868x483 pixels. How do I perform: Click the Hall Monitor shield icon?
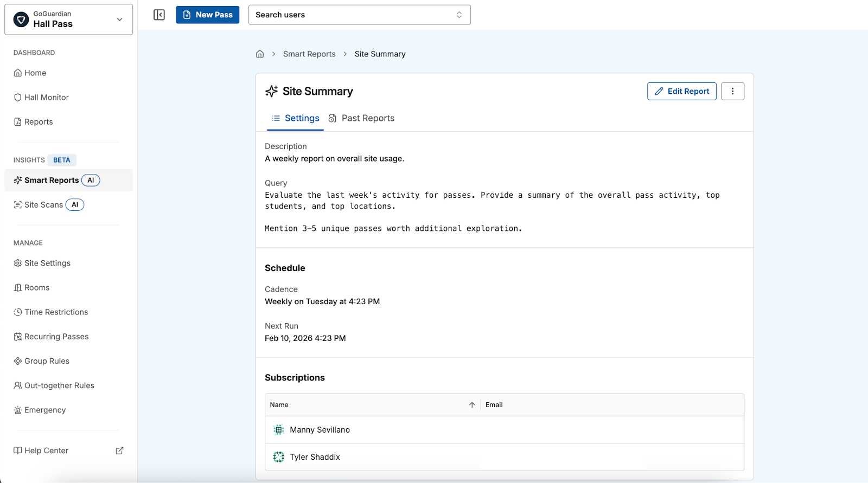point(18,98)
